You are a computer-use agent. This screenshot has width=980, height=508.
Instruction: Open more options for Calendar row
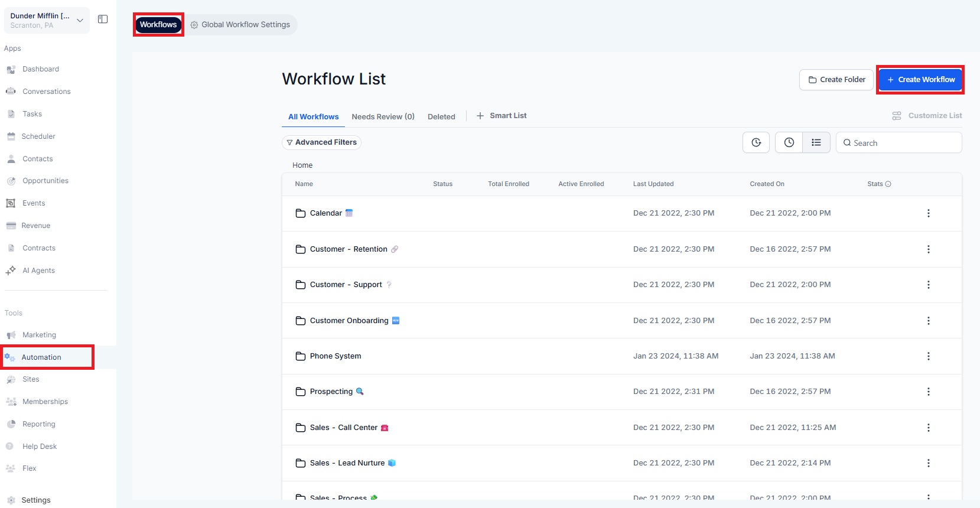coord(928,213)
